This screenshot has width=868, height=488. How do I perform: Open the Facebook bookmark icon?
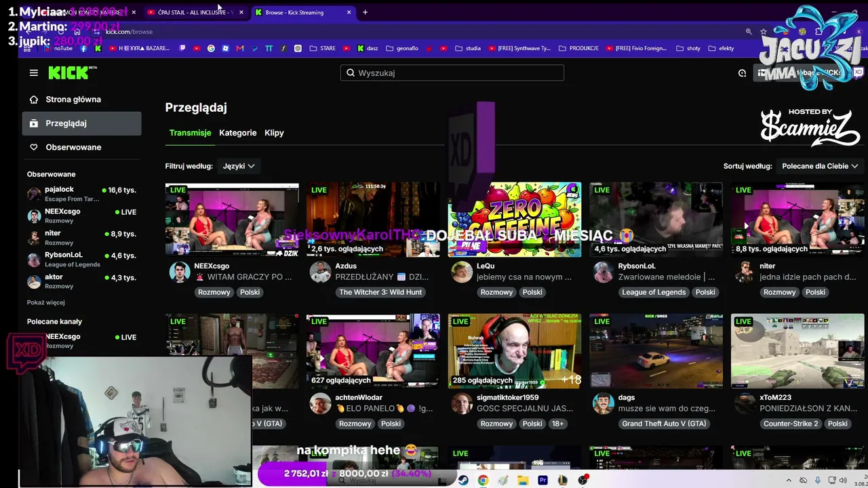click(x=83, y=48)
